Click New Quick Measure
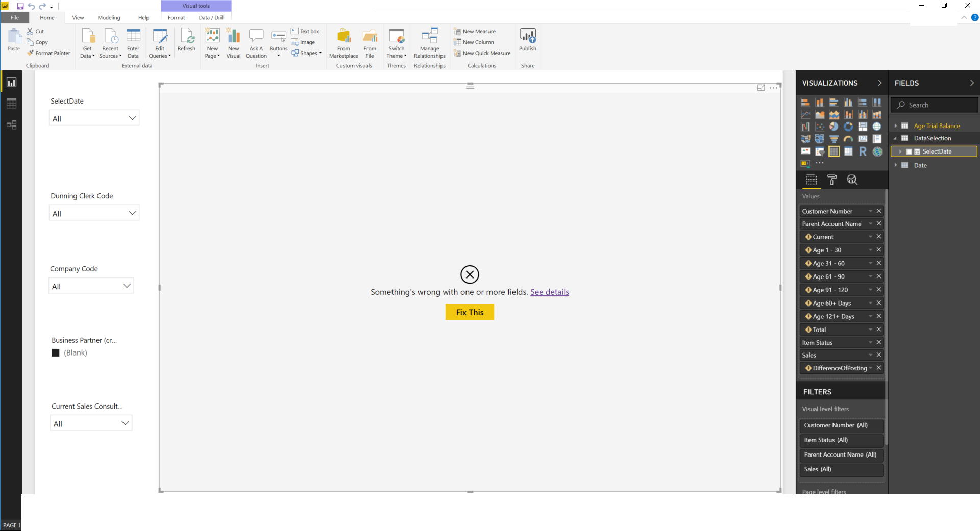980x531 pixels. tap(482, 53)
